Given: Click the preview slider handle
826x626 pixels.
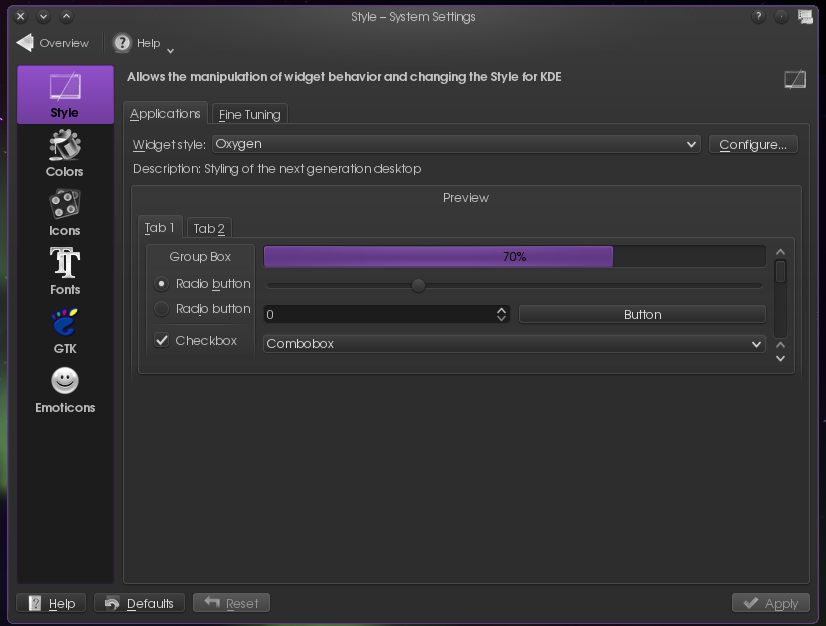Looking at the screenshot, I should (x=418, y=285).
